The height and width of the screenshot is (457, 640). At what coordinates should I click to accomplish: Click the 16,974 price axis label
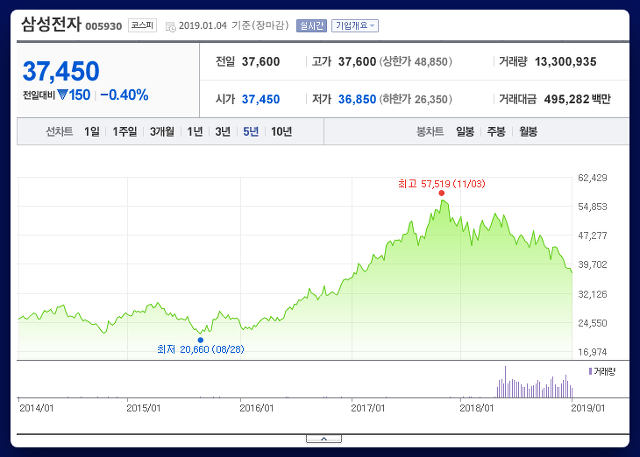point(593,352)
